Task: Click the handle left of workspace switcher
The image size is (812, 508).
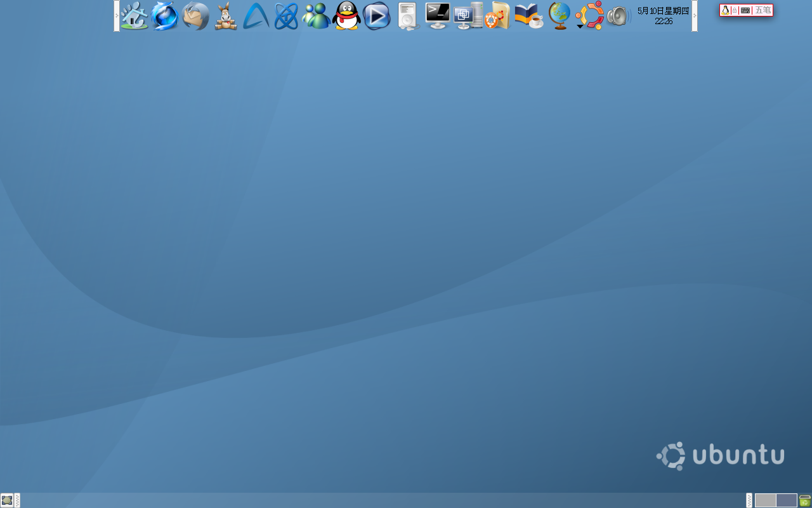Action: pos(749,500)
